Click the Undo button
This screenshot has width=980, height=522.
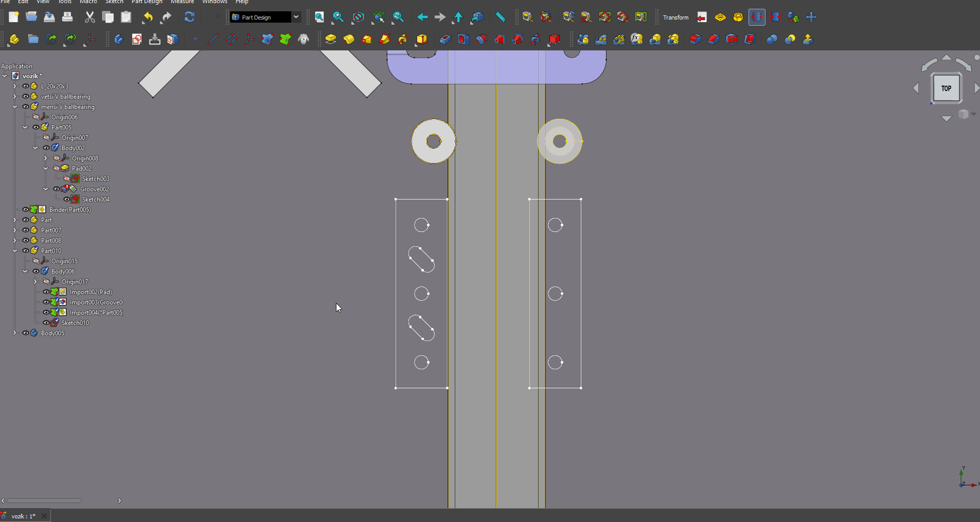pyautogui.click(x=148, y=17)
